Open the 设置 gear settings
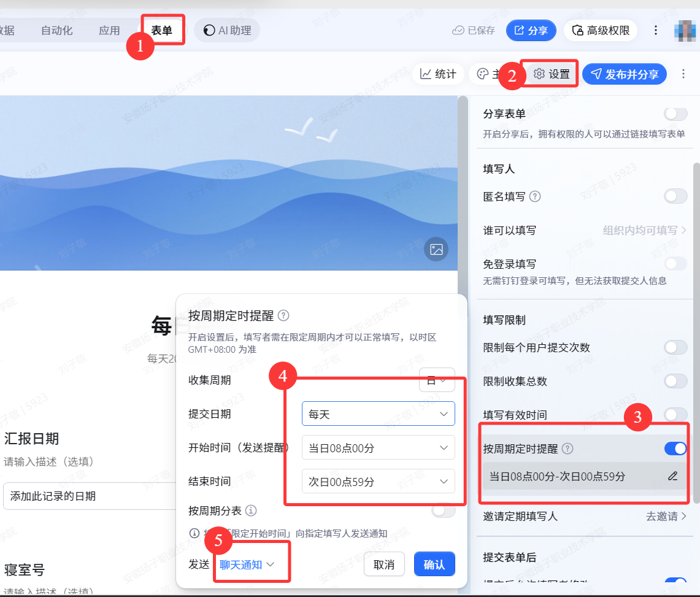 [x=552, y=74]
